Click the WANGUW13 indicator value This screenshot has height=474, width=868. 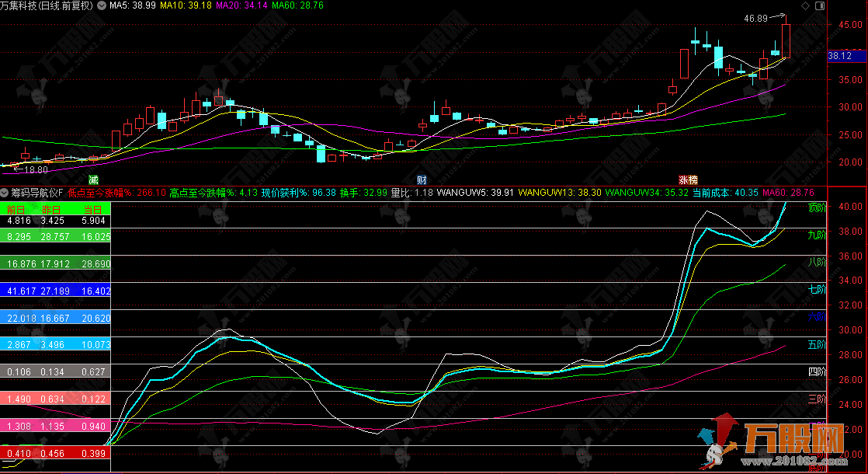pyautogui.click(x=559, y=192)
